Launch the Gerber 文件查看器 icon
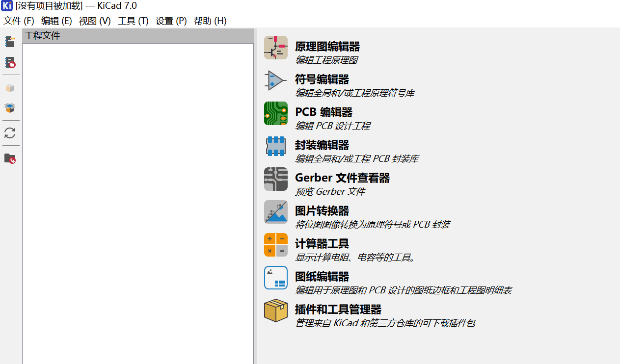This screenshot has width=620, height=364. pyautogui.click(x=275, y=179)
